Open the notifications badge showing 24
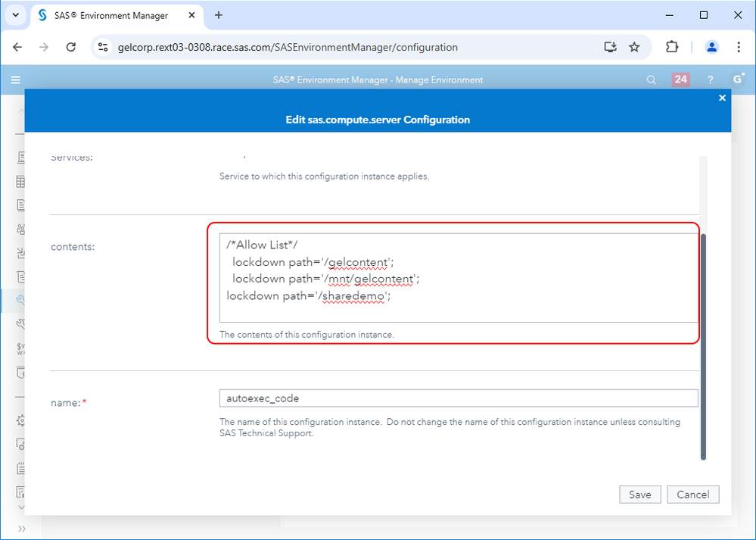 point(680,80)
